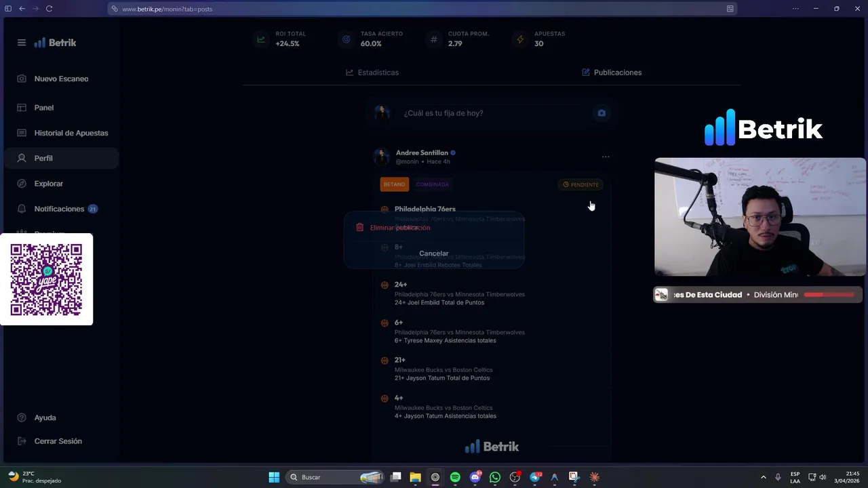This screenshot has width=868, height=488.
Task: Click the browser address bar URL
Action: [167, 9]
